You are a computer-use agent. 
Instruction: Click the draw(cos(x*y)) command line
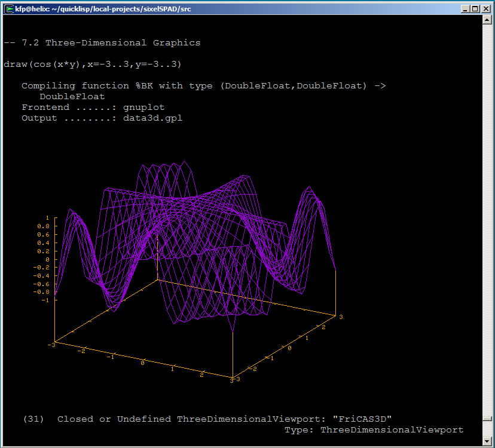click(x=93, y=64)
